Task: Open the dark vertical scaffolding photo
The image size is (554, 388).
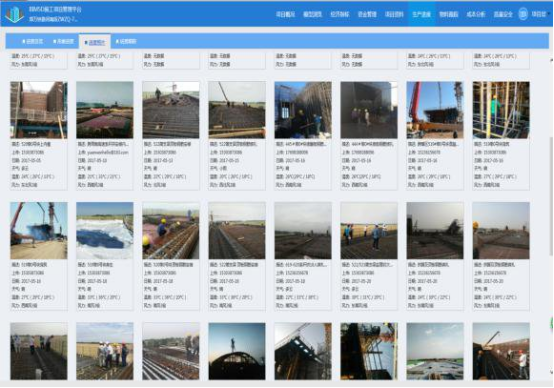Action: click(369, 351)
